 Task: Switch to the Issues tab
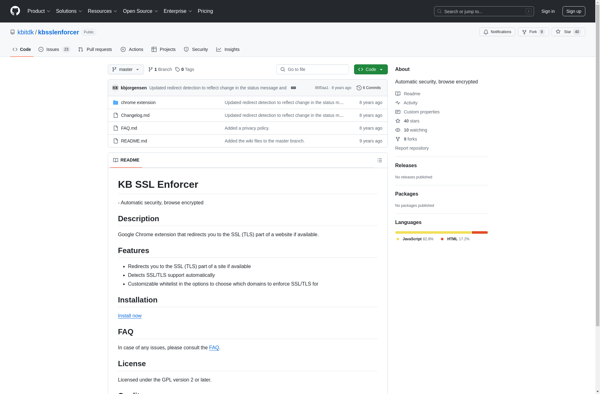tap(54, 49)
